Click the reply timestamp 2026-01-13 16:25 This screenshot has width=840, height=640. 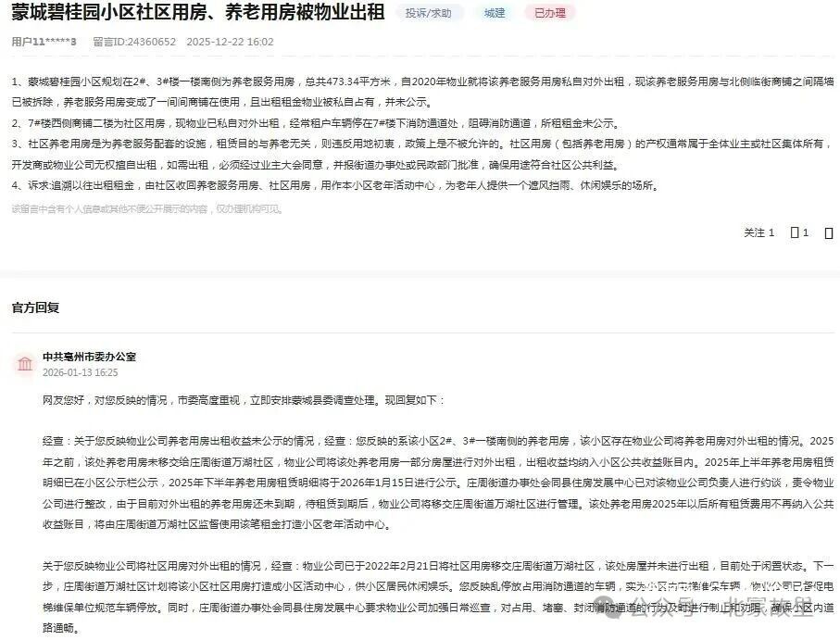80,372
